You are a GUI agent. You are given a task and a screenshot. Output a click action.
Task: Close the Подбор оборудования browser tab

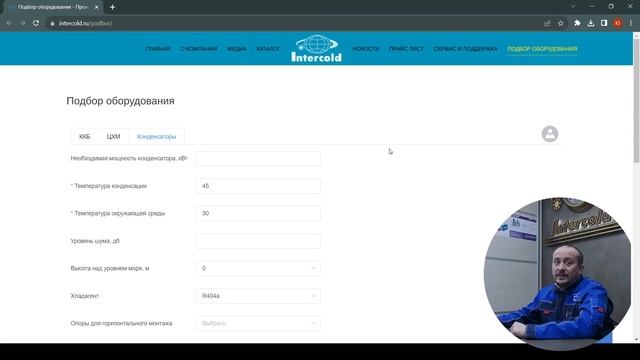pyautogui.click(x=97, y=7)
